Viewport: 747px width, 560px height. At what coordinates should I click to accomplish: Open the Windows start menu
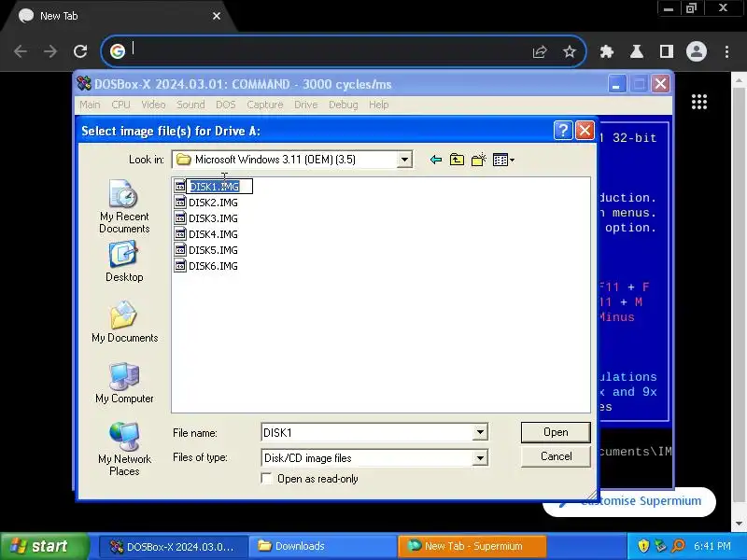pyautogui.click(x=44, y=546)
